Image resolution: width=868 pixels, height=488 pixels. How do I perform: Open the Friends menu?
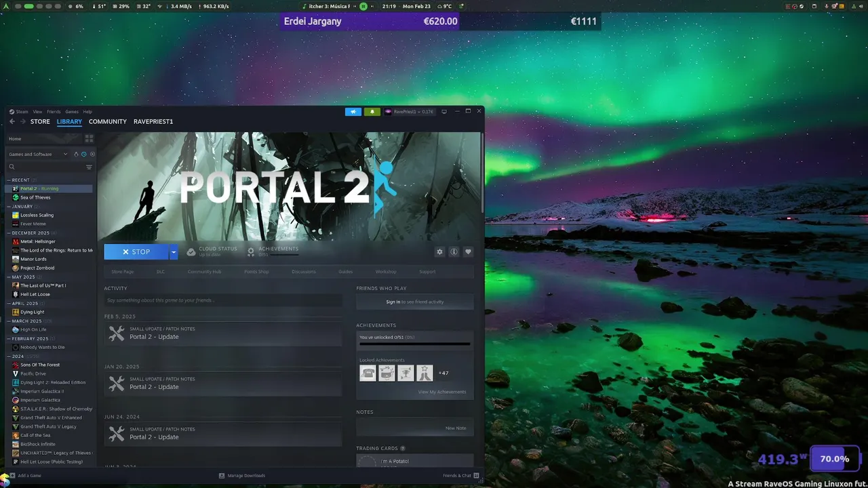click(54, 111)
